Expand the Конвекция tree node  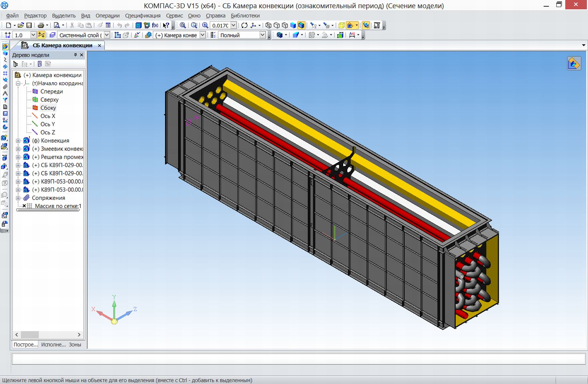click(x=18, y=141)
